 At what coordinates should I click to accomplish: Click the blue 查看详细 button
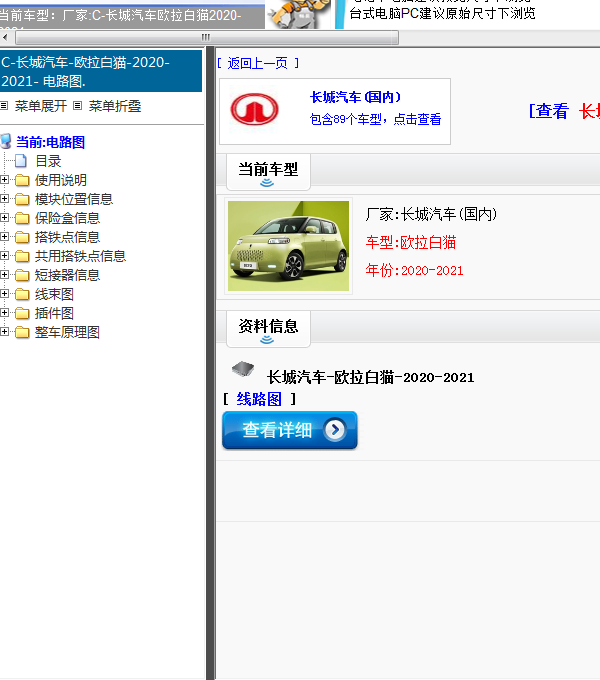[x=290, y=430]
